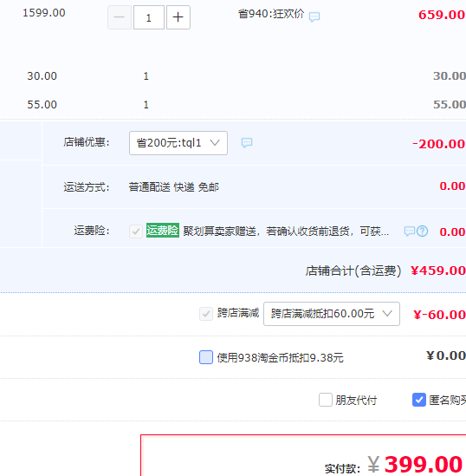This screenshot has width=466, height=476.
Task: Click the green 运费险 badge
Action: coord(163,231)
